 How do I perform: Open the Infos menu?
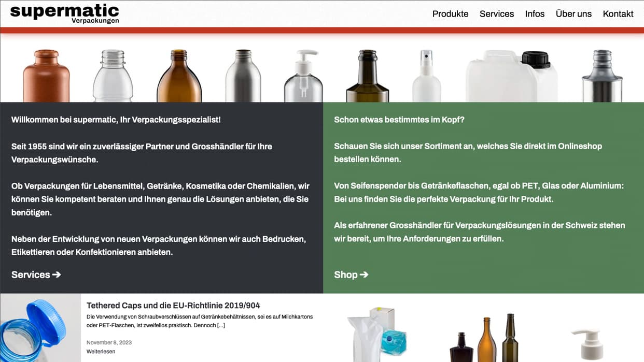pos(535,14)
